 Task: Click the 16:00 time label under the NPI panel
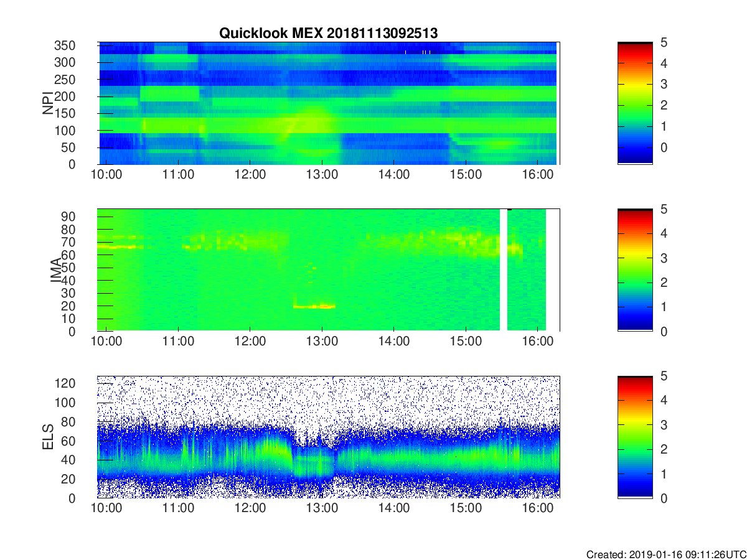point(538,175)
